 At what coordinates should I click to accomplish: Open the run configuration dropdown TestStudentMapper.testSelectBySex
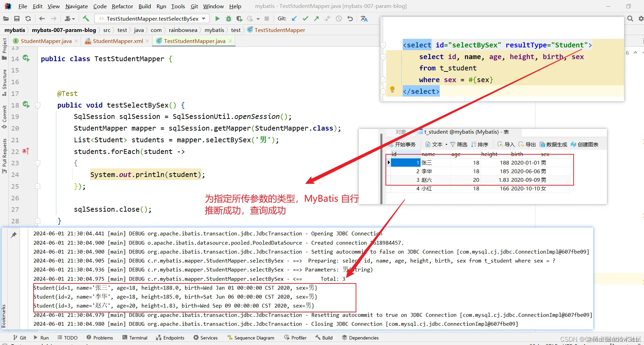click(x=152, y=19)
